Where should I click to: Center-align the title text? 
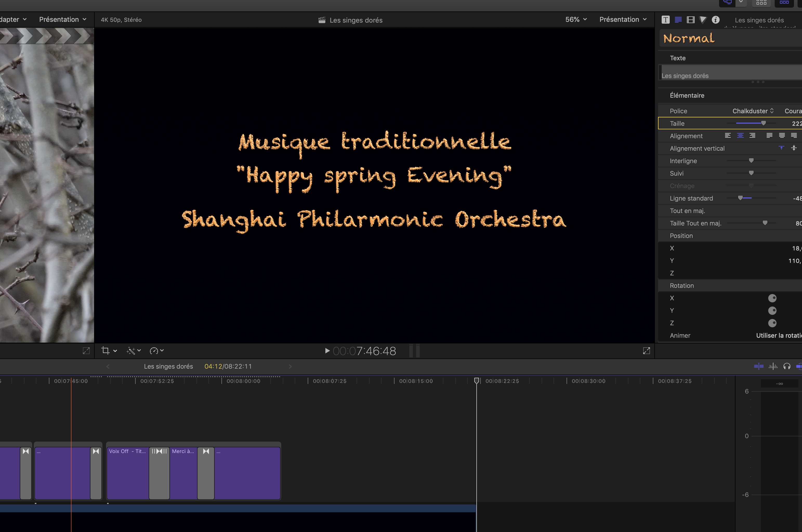[x=740, y=136]
